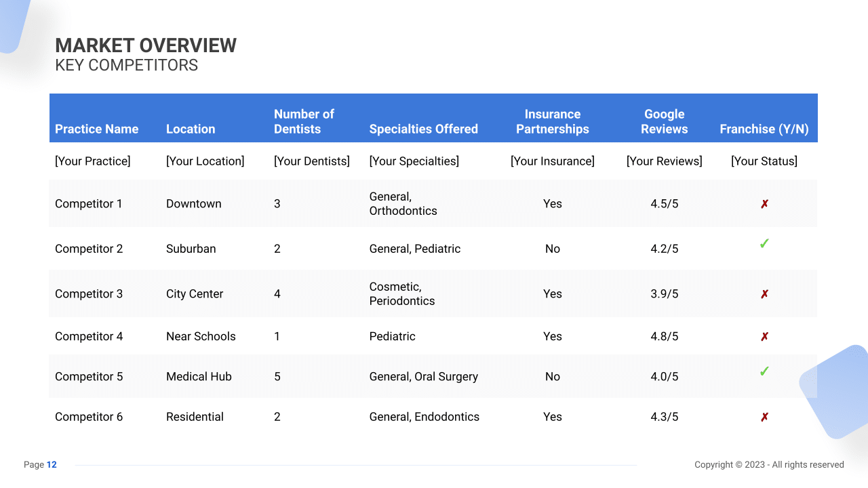
Task: Click the Copyright 2023 footer text
Action: click(770, 464)
